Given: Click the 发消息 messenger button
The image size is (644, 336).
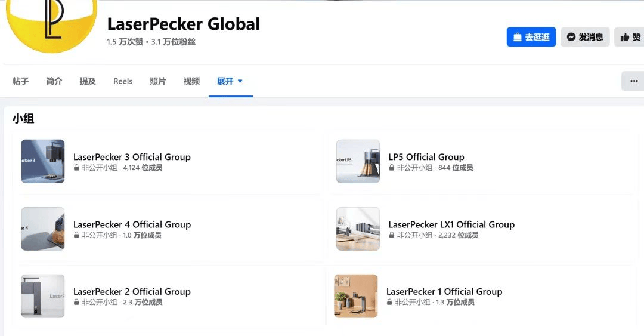Looking at the screenshot, I should click(585, 37).
